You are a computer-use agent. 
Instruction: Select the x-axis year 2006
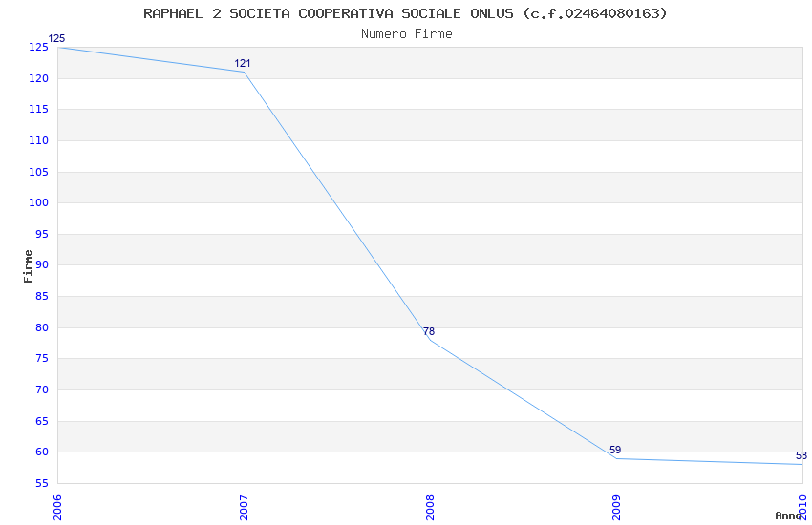57,508
